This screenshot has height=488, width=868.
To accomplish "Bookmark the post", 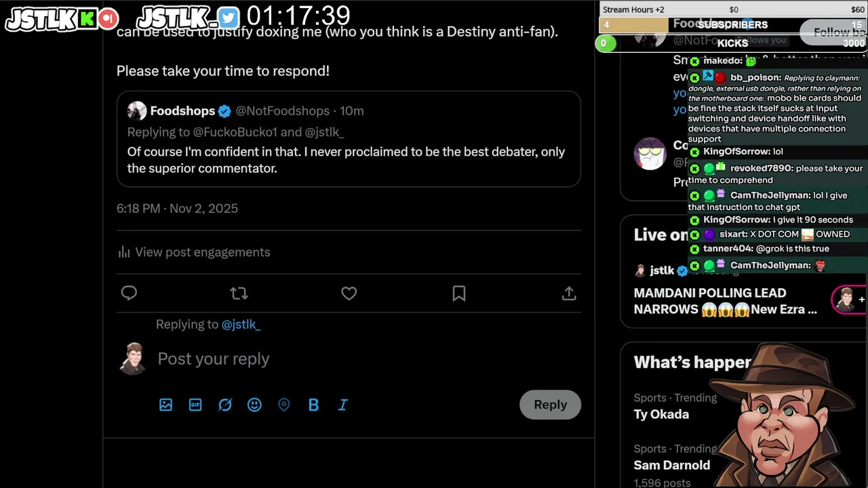I will (x=459, y=293).
